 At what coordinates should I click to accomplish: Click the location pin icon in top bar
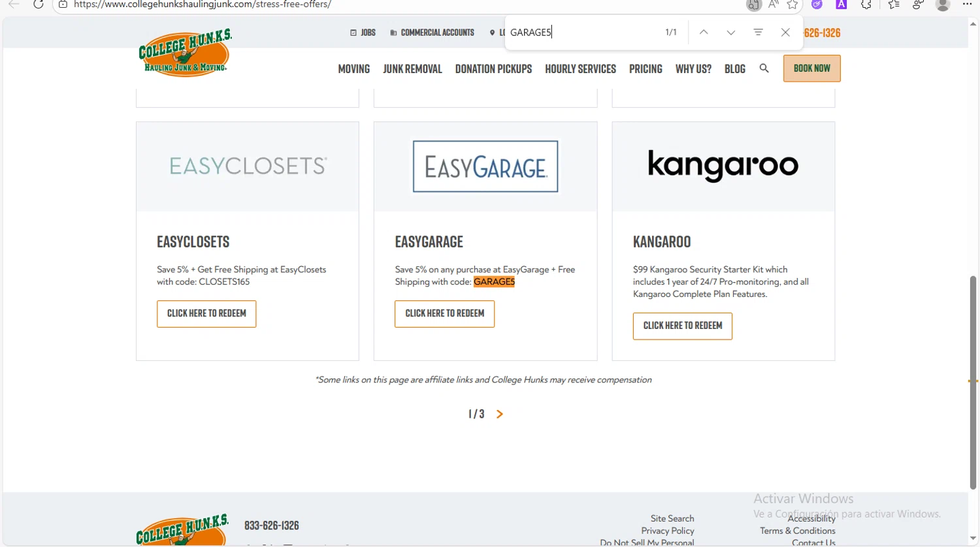click(x=492, y=33)
